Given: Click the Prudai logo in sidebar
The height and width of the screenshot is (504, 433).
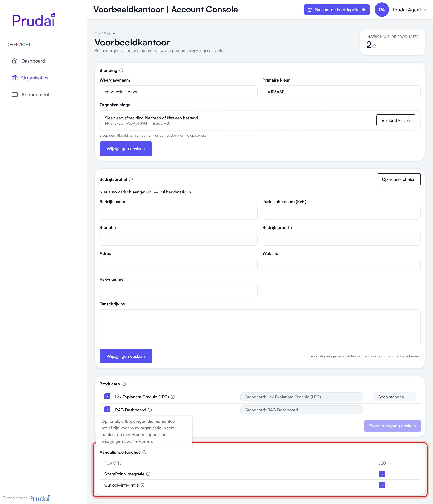Looking at the screenshot, I should [x=34, y=20].
